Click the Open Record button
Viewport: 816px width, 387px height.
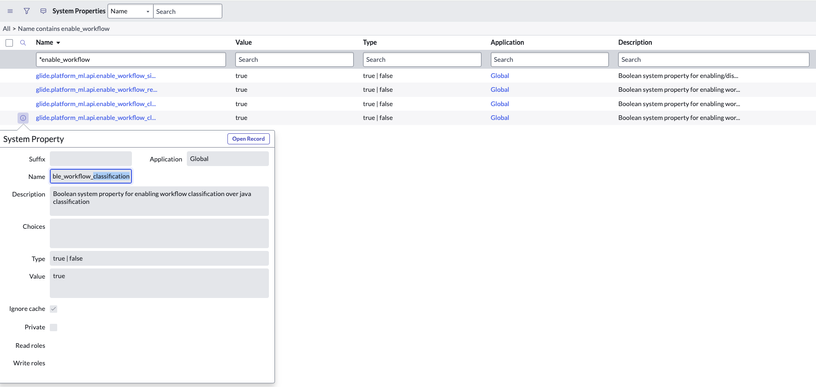[248, 139]
